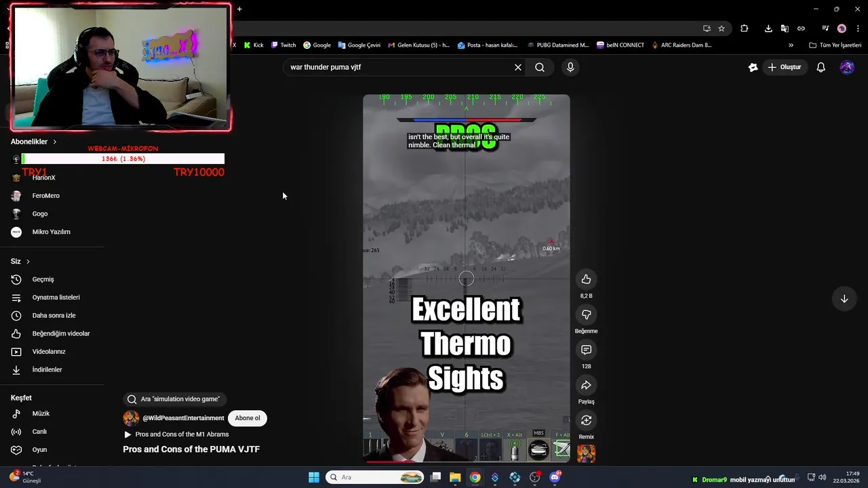The image size is (868, 488).
Task: Bookmark this page with star icon
Action: click(x=722, y=28)
